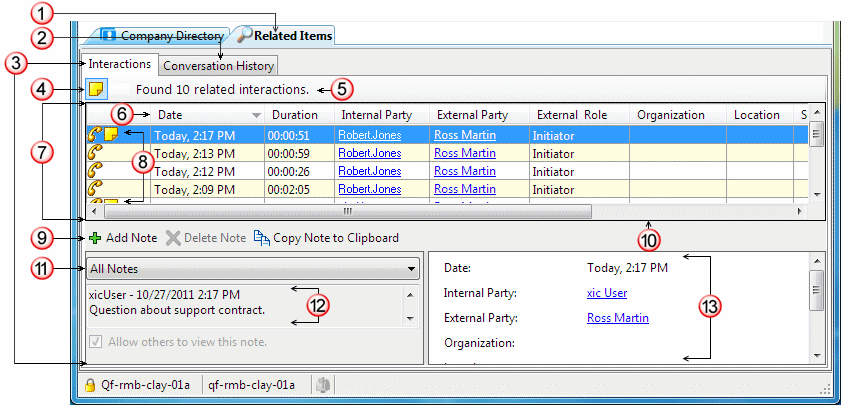Click the lock icon in the status bar

(x=90, y=384)
